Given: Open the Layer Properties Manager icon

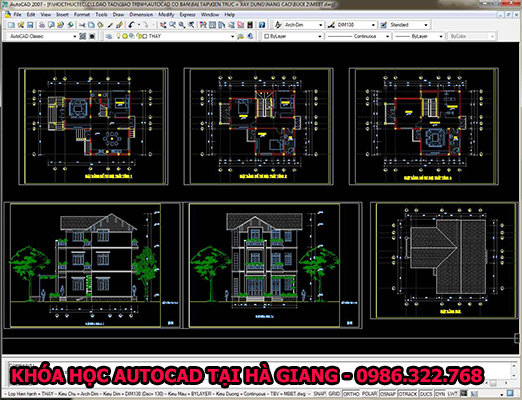Looking at the screenshot, I should coord(109,36).
